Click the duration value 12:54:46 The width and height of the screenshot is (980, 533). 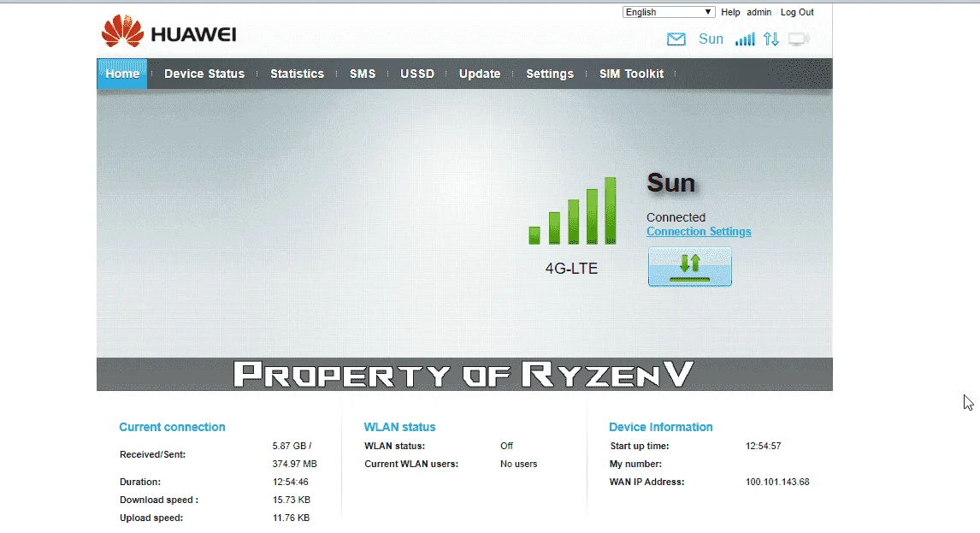[290, 483]
